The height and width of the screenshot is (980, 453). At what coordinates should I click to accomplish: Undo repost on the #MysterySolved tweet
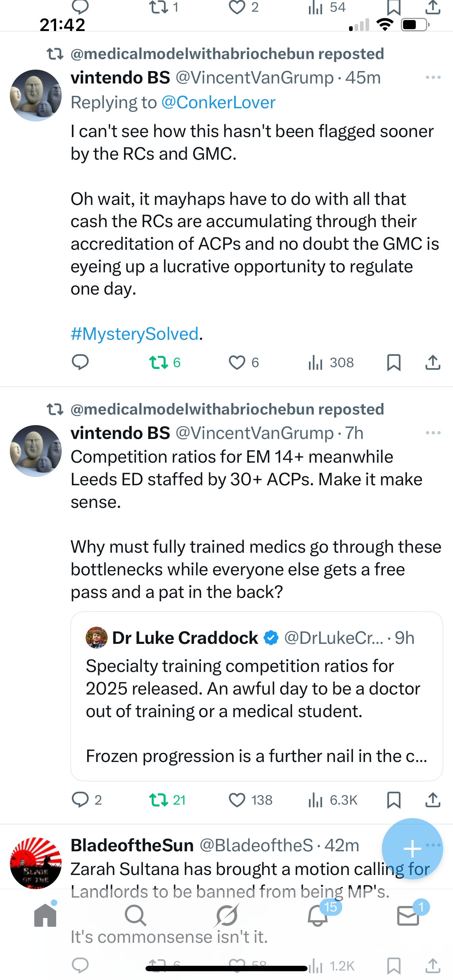(x=159, y=362)
